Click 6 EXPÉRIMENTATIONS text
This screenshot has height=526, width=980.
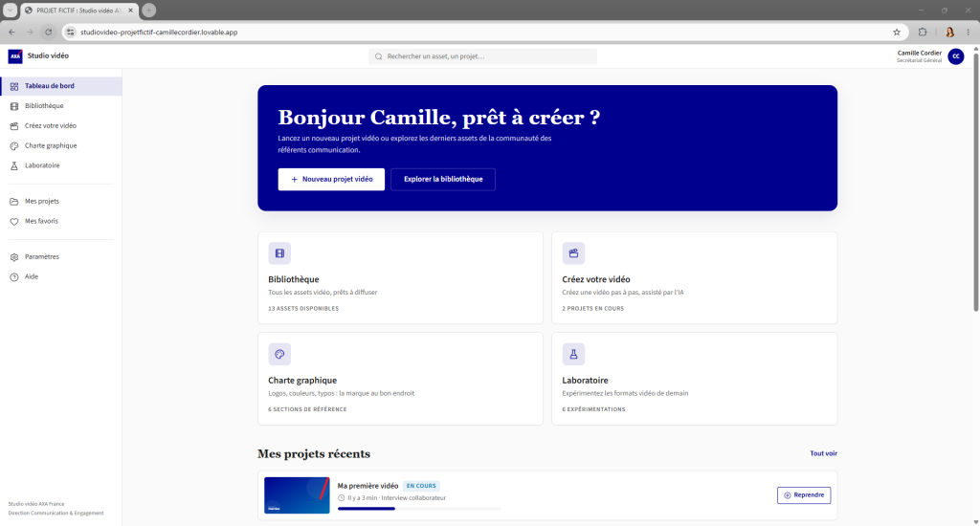(593, 409)
